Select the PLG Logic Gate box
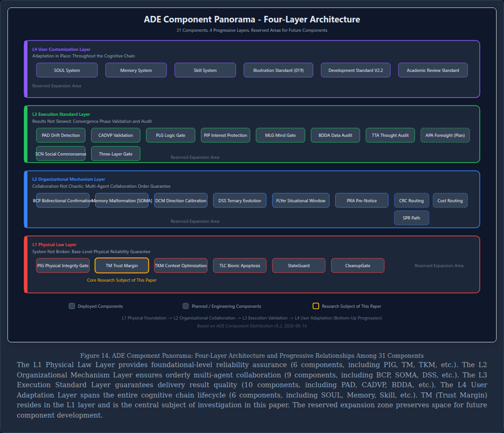The image size is (504, 433). (170, 135)
